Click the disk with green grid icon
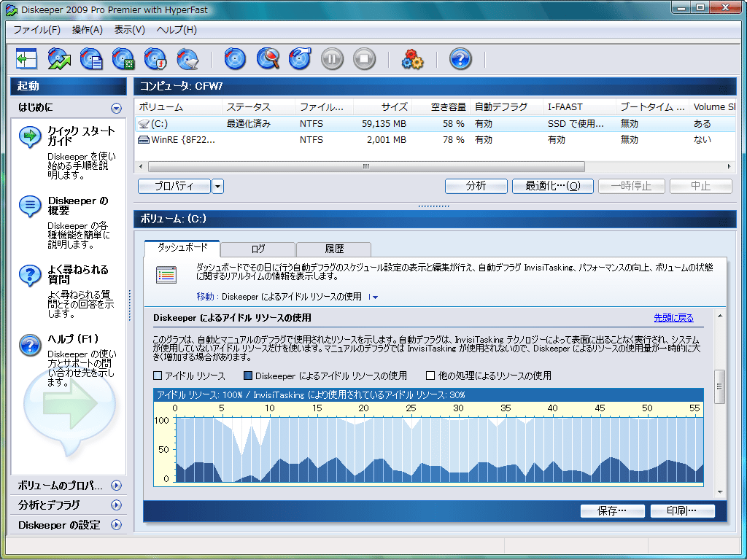 tap(123, 59)
